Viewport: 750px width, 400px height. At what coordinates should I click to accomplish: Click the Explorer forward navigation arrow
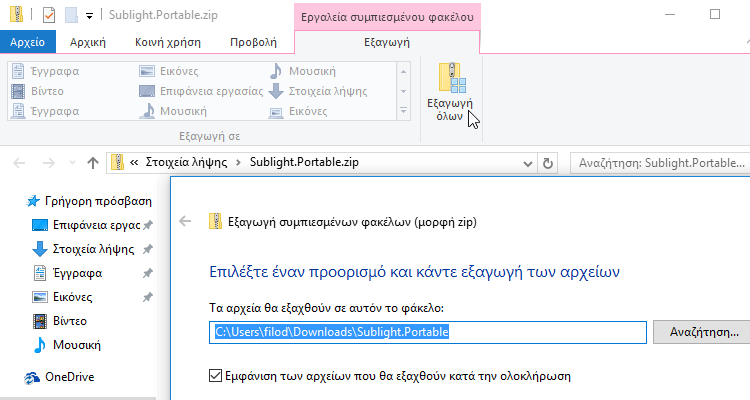pos(49,163)
